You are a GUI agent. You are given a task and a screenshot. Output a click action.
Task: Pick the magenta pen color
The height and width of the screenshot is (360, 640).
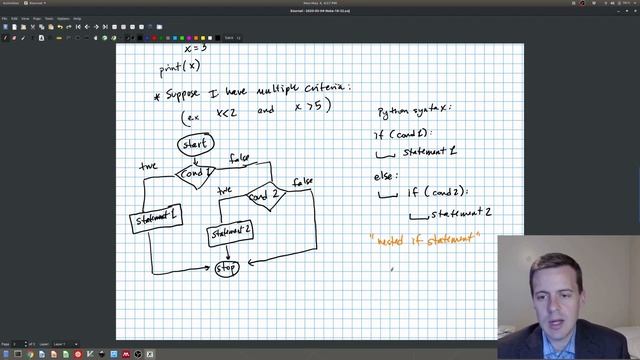[189, 38]
